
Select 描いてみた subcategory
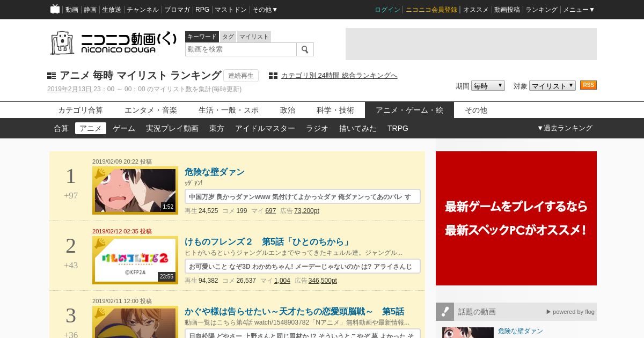click(x=358, y=128)
